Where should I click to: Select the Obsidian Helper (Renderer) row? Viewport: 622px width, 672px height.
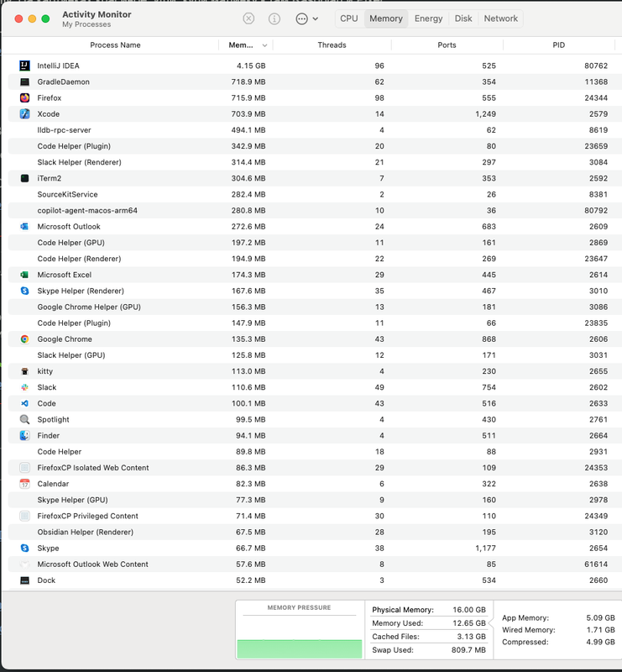[315, 532]
